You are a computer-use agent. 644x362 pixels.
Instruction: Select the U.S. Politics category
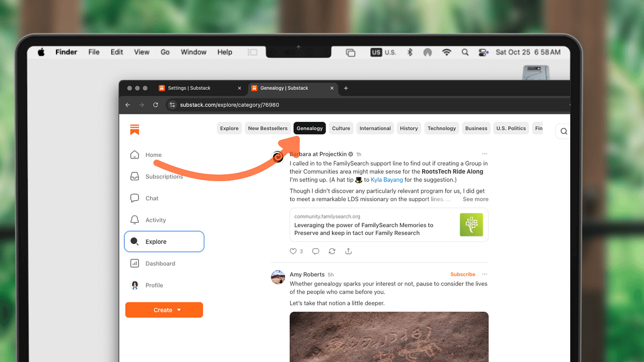pos(511,128)
